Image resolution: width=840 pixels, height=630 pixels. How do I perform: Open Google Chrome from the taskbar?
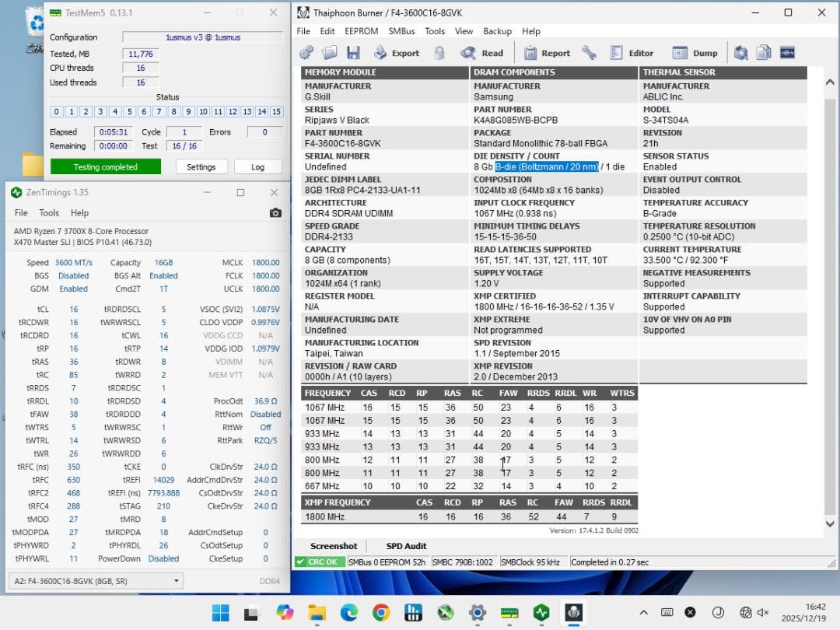380,612
